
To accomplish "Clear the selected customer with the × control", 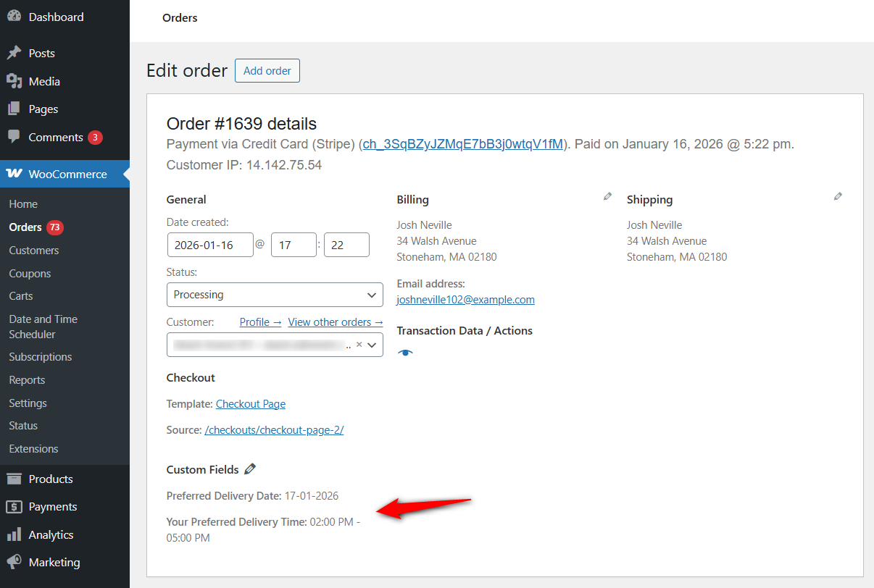I will point(359,345).
